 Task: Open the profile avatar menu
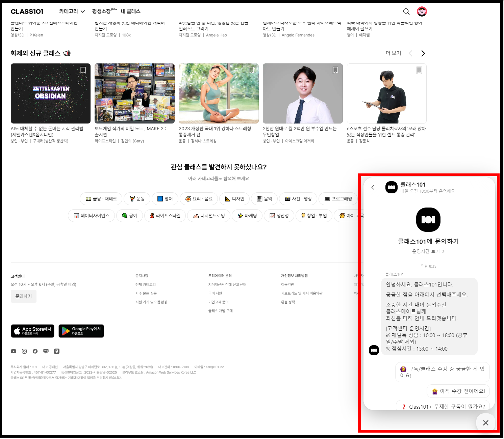click(x=422, y=11)
